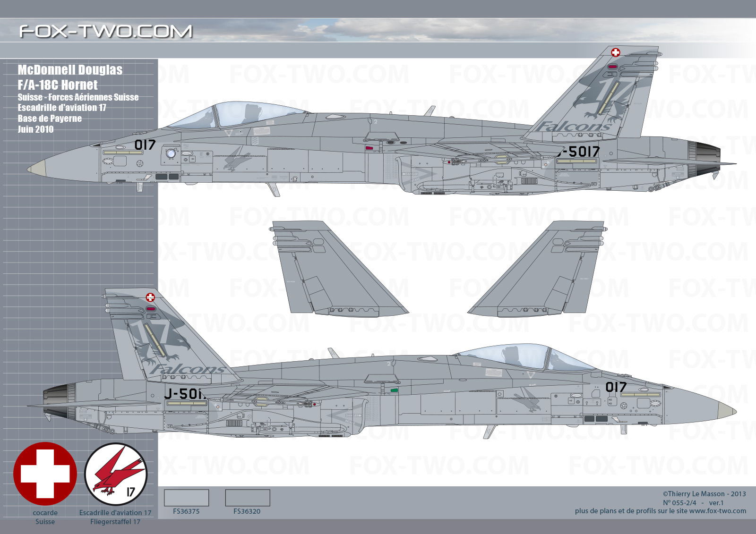Click the 'Base de Payerne' text
The height and width of the screenshot is (534, 756).
click(50, 119)
